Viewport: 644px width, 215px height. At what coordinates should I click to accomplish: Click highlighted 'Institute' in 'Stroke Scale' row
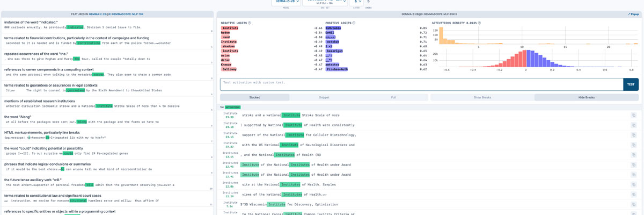click(x=291, y=115)
